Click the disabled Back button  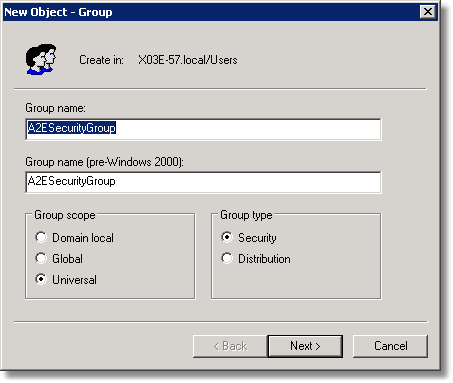coord(230,346)
